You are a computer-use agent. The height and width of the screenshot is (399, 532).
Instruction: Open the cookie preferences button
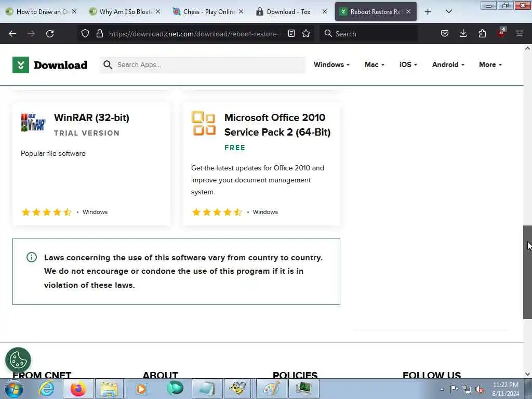18,360
